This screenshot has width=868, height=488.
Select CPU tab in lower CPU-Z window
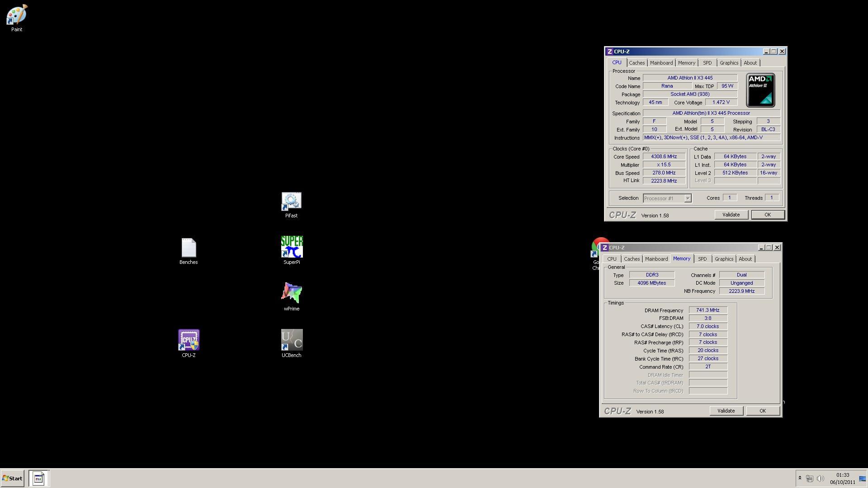point(612,259)
